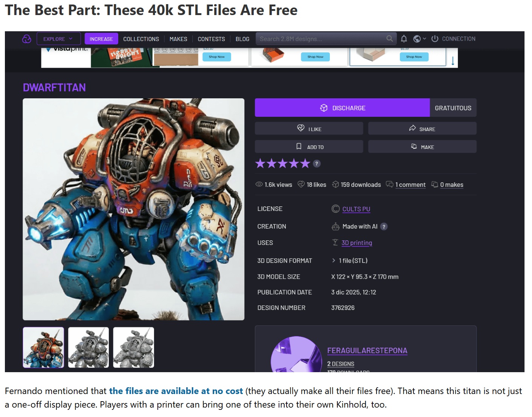Open the COLLECTIONS menu item
The width and height of the screenshot is (532, 417).
141,39
